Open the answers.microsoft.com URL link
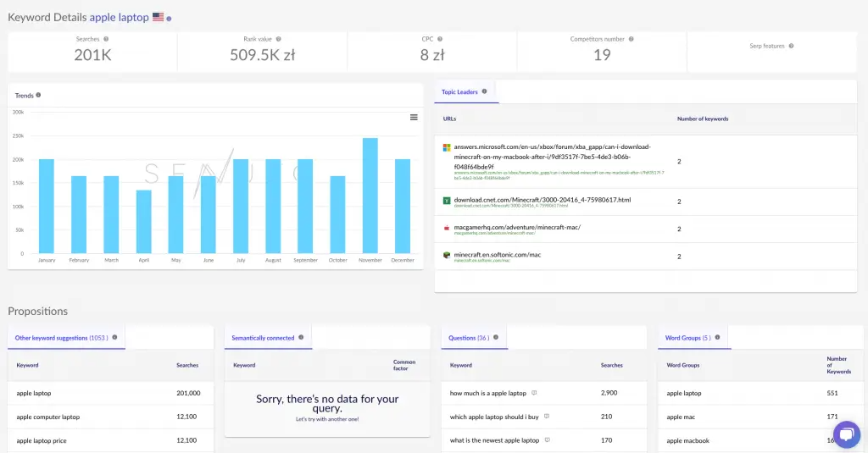Viewport: 868px width, 453px height. pyautogui.click(x=553, y=157)
